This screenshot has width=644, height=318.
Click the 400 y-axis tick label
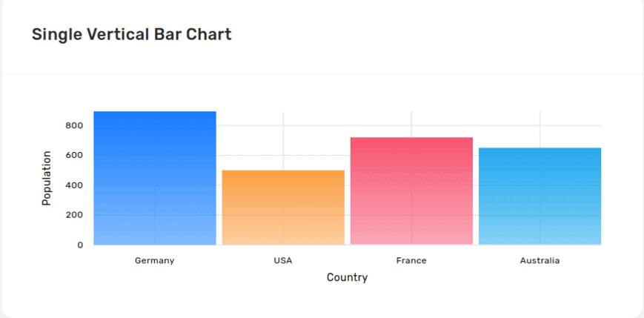(73, 185)
